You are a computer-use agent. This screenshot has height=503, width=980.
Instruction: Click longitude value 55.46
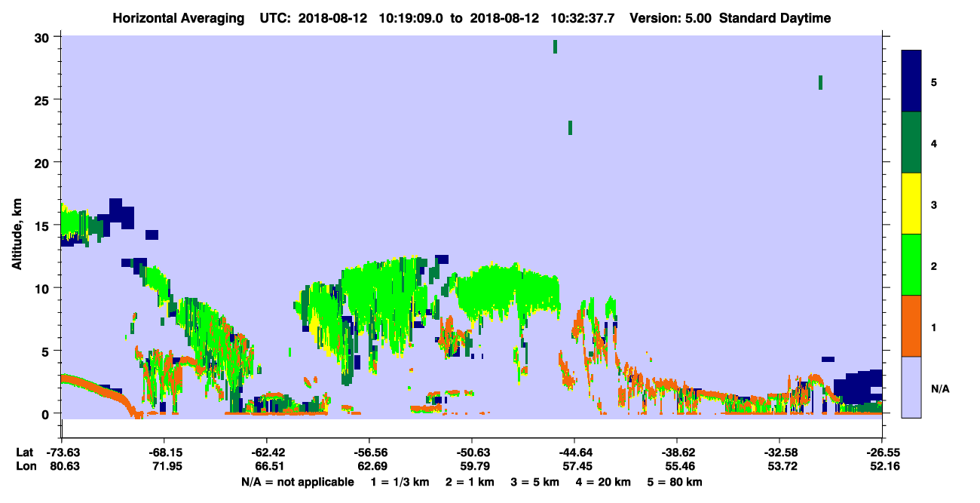click(679, 466)
